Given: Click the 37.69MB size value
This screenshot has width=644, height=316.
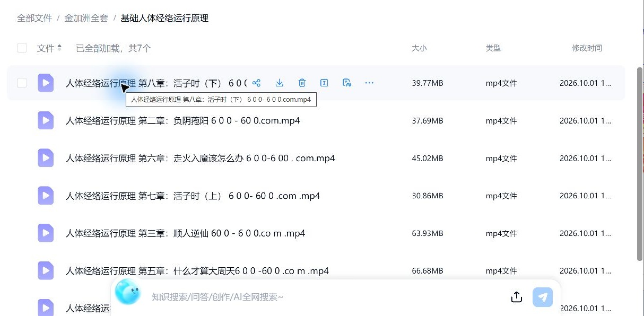Looking at the screenshot, I should [x=428, y=121].
